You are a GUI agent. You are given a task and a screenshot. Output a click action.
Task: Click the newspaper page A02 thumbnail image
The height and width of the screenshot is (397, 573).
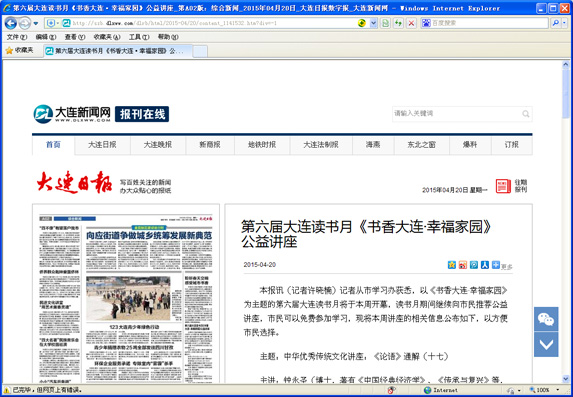[126, 298]
